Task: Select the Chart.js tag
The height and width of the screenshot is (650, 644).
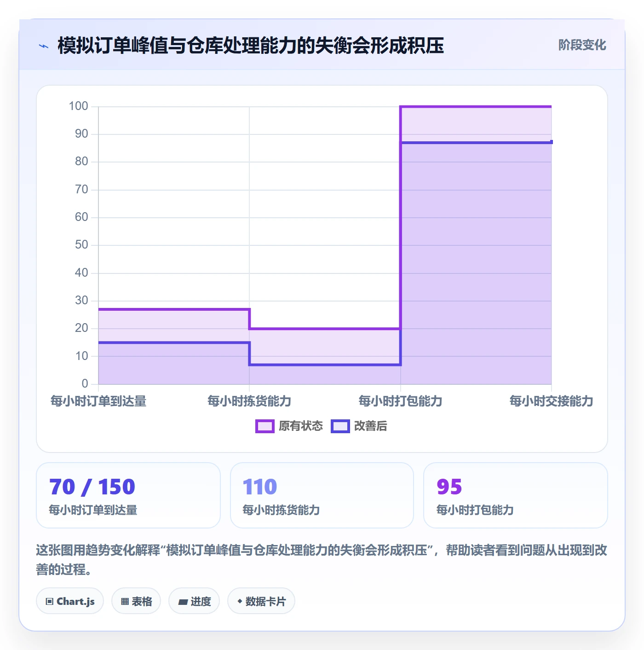Action: click(x=70, y=601)
